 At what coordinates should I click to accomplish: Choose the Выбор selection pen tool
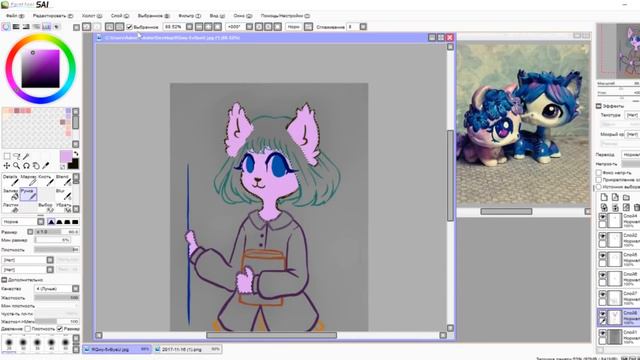pos(46,208)
